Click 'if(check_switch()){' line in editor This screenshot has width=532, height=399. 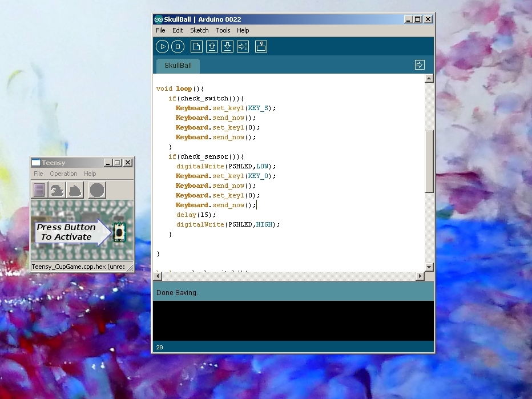[206, 98]
